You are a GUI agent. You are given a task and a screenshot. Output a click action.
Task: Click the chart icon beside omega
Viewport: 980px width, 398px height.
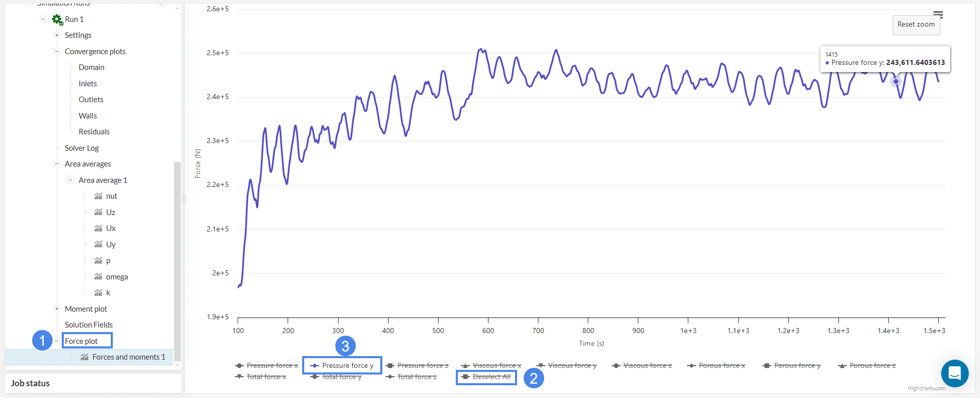pyautogui.click(x=99, y=277)
